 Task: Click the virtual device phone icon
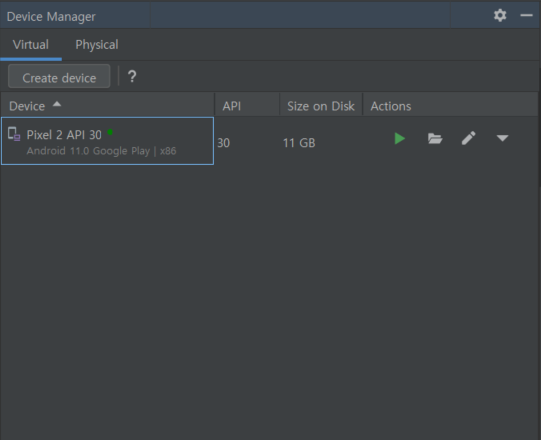pyautogui.click(x=14, y=134)
